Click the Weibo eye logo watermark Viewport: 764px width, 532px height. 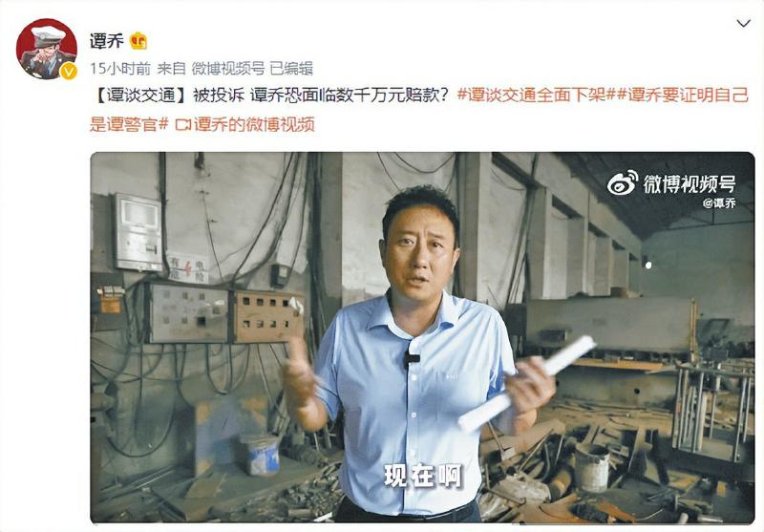point(623,183)
